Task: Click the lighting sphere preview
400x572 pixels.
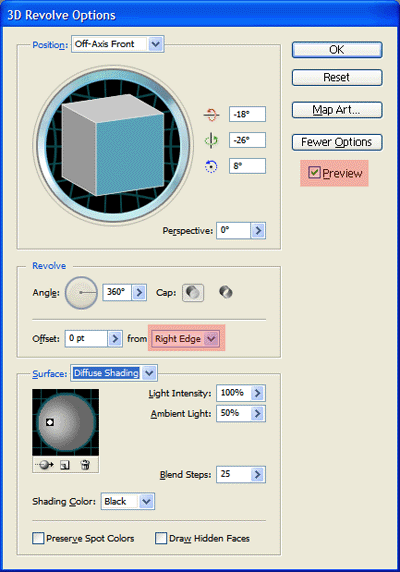Action: tap(65, 422)
